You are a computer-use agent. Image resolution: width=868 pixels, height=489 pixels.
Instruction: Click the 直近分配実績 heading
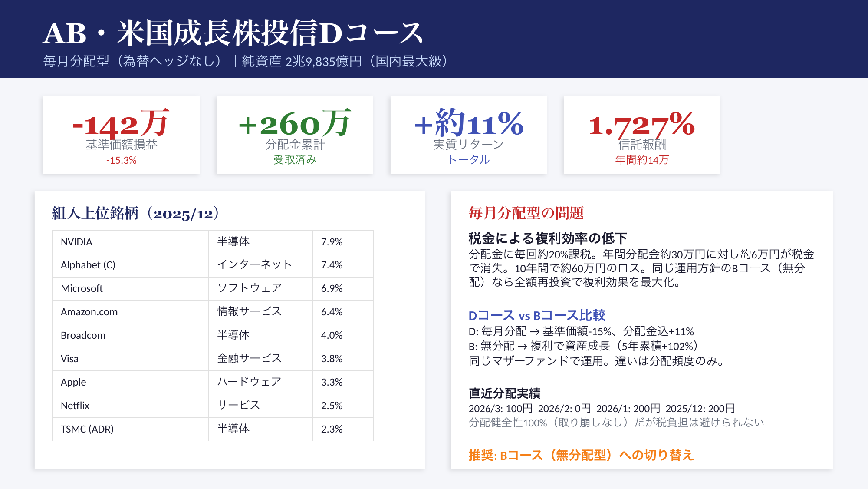504,393
